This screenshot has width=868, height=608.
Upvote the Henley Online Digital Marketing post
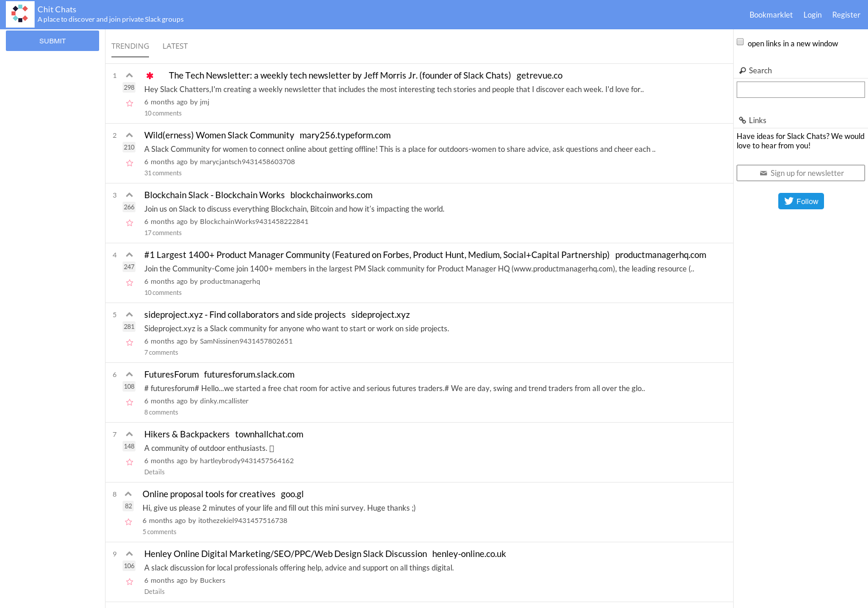[x=129, y=553]
